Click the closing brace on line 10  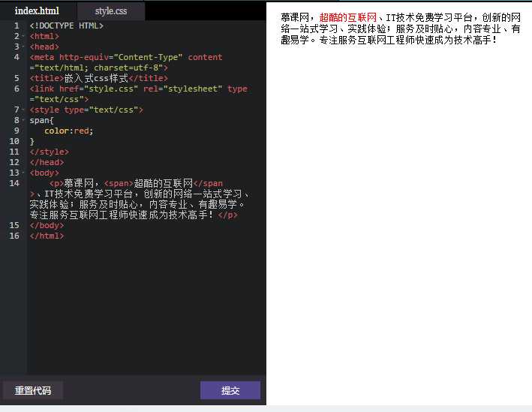tap(32, 142)
